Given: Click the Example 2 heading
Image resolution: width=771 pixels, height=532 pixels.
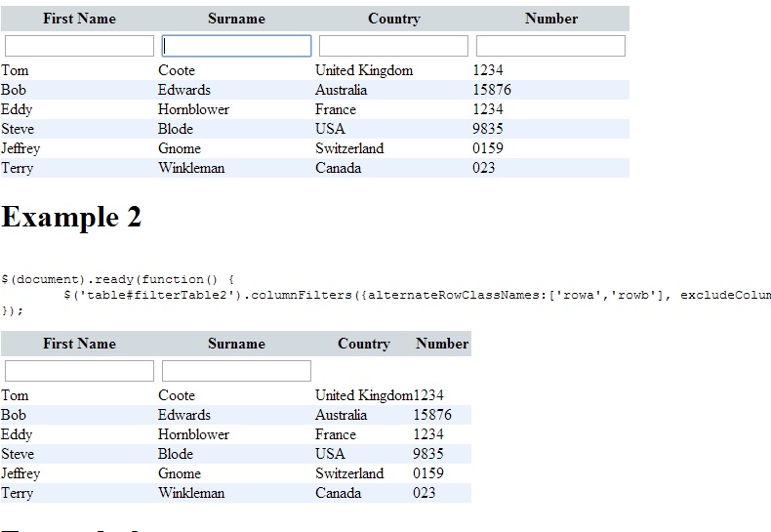Looking at the screenshot, I should coord(72,217).
